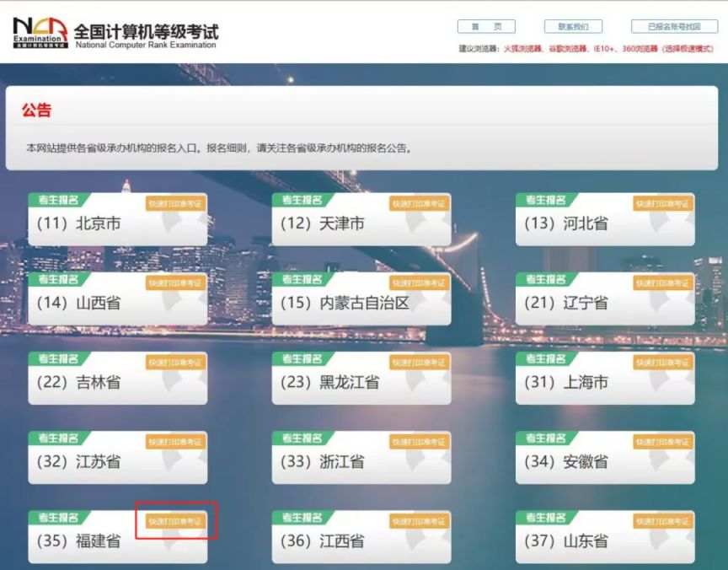Click 快速打印准考证 on the 山西省 card

[x=175, y=283]
